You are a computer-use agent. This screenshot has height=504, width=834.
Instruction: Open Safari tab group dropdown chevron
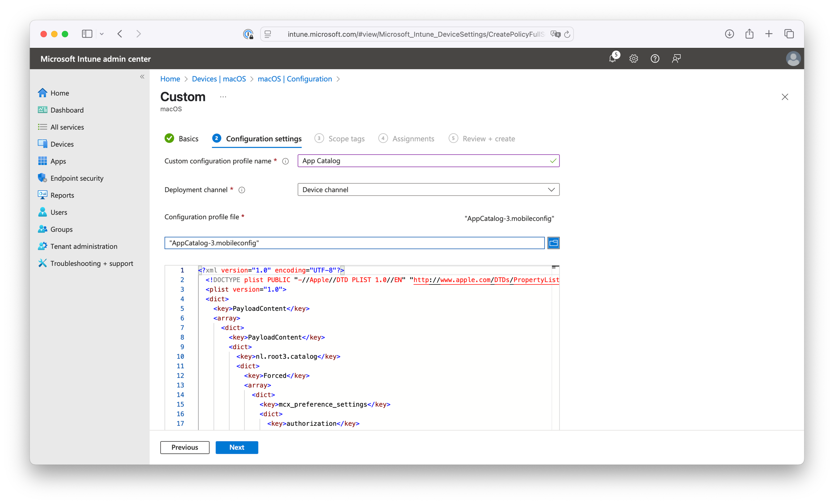click(x=102, y=34)
